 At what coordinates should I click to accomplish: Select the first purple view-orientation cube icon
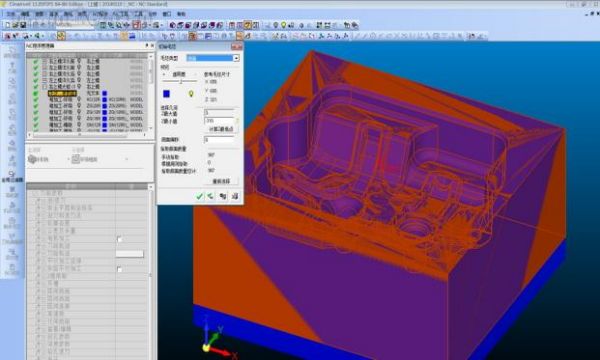point(173,25)
